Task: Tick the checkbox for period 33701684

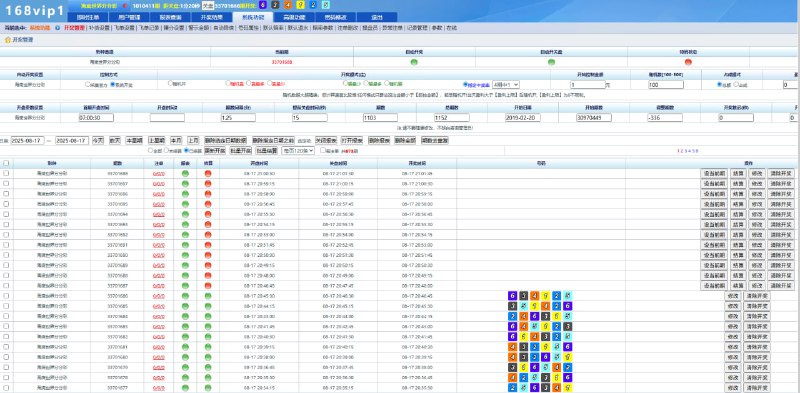Action: [6, 214]
